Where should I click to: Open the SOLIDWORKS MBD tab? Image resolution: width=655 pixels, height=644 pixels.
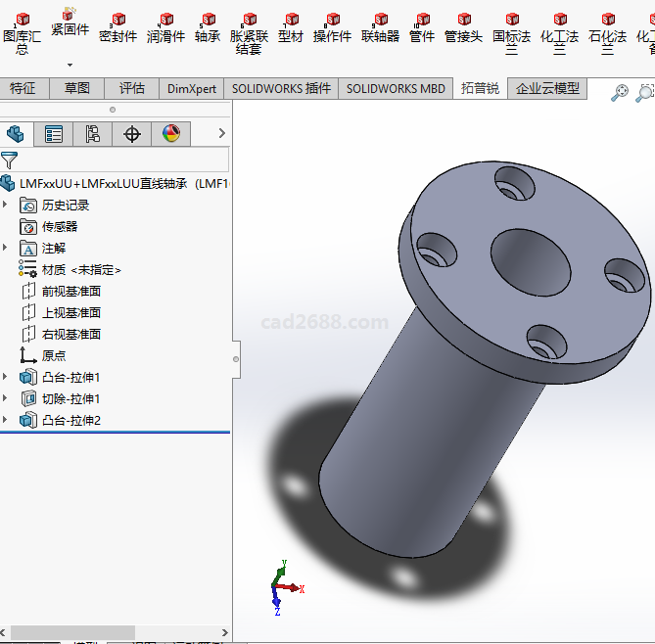pyautogui.click(x=396, y=88)
